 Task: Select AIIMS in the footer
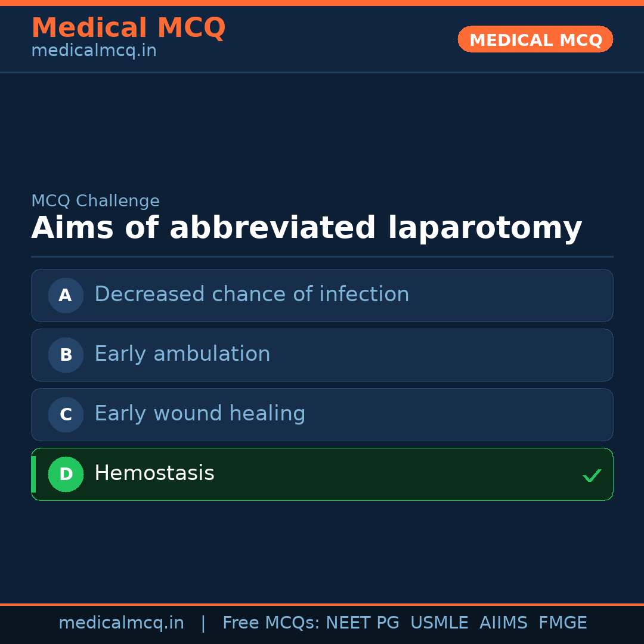503,623
